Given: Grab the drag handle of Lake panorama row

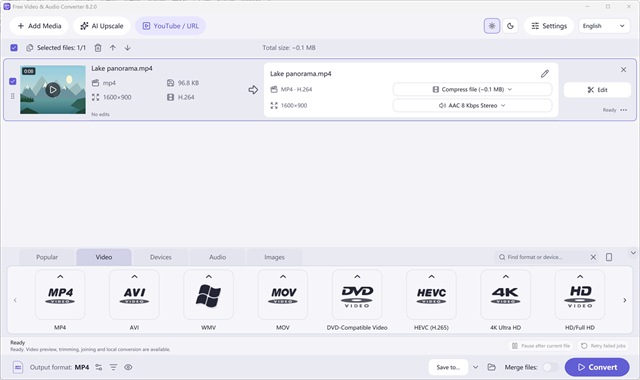Looking at the screenshot, I should point(13,96).
